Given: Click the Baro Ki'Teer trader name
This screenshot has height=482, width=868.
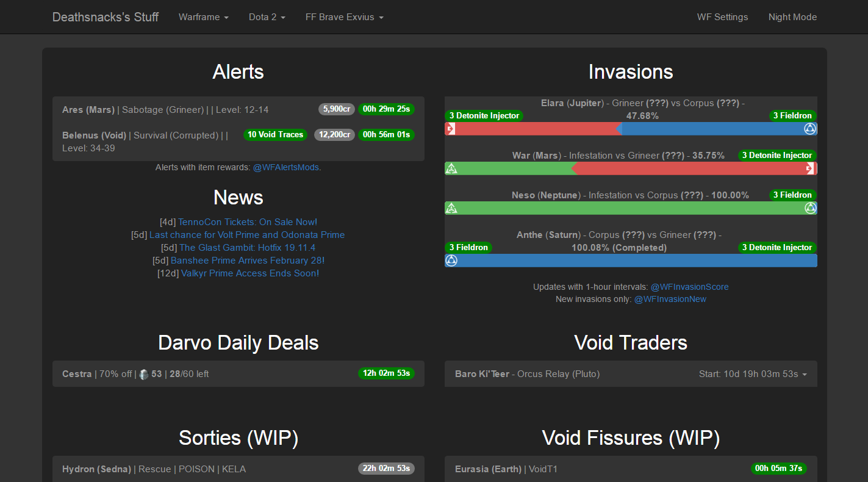Looking at the screenshot, I should (x=482, y=374).
